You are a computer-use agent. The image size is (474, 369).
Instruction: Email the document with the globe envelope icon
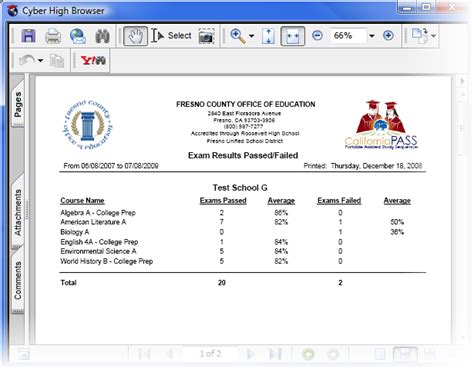[78, 36]
